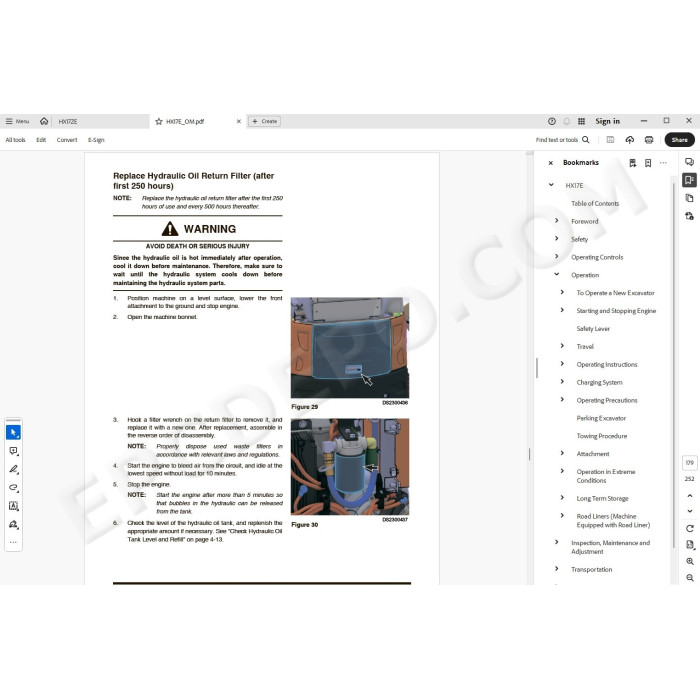The image size is (700, 700).
Task: Open the apps grid icon
Action: tap(581, 121)
